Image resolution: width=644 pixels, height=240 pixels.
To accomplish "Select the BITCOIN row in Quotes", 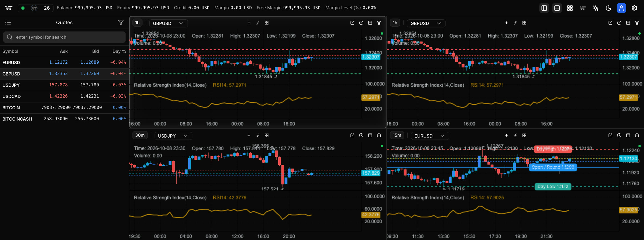I will pyautogui.click(x=64, y=108).
